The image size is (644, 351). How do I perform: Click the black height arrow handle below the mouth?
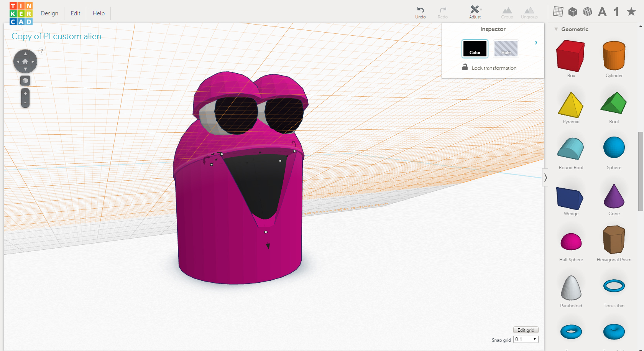pyautogui.click(x=268, y=246)
